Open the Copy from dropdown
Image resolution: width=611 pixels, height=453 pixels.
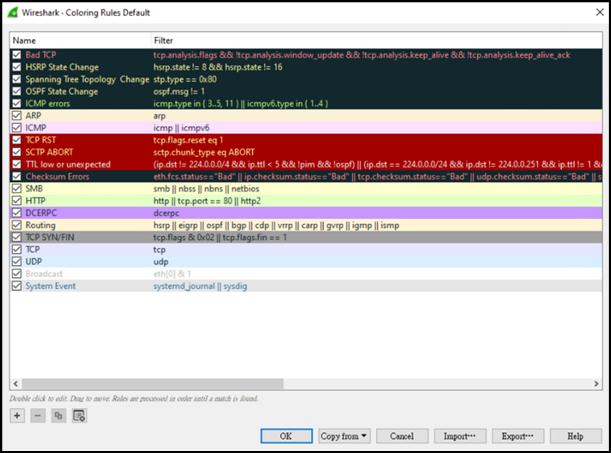point(344,436)
